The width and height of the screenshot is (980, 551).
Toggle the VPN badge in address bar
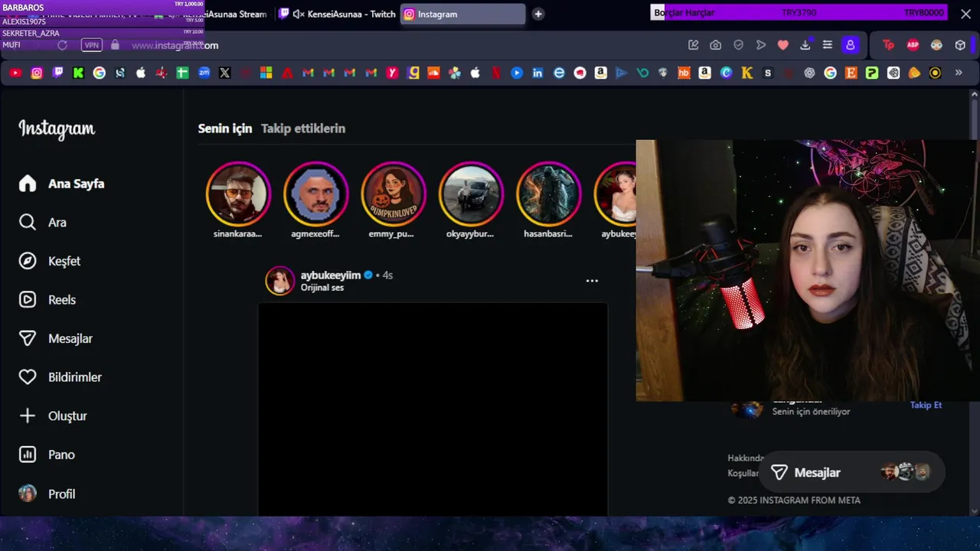point(92,45)
